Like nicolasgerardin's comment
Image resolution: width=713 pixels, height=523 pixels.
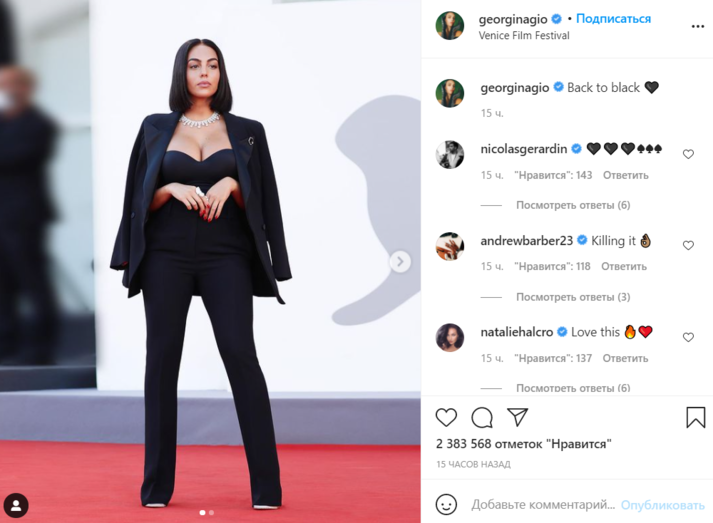[x=688, y=154]
